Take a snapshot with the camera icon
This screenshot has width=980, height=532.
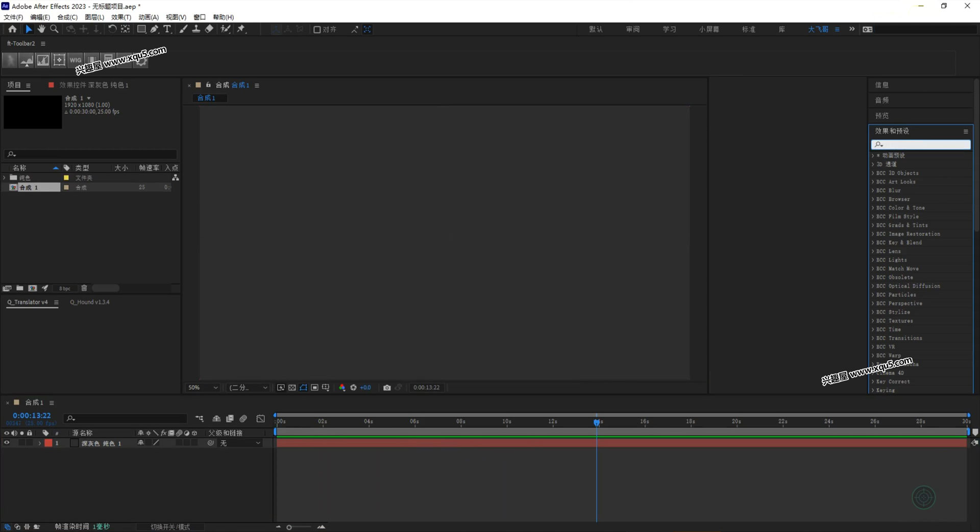[387, 388]
